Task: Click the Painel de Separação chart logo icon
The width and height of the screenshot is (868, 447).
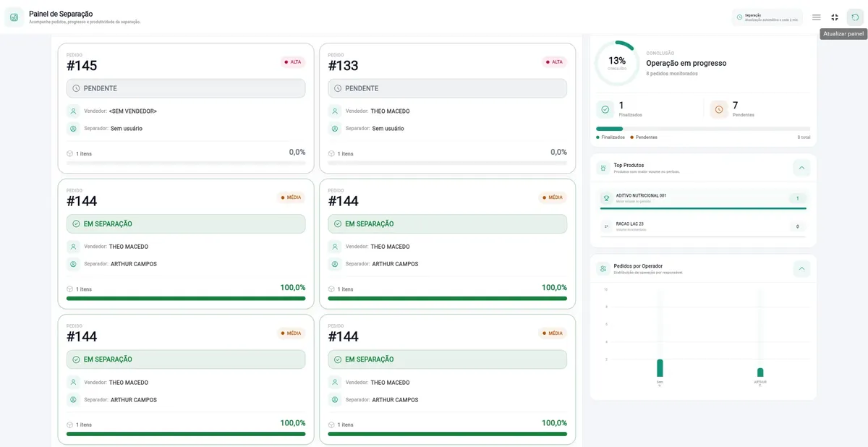Action: pos(14,17)
